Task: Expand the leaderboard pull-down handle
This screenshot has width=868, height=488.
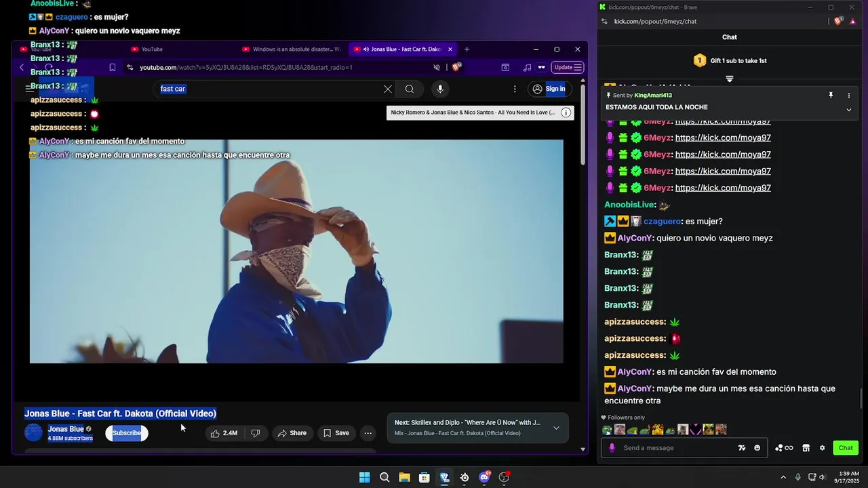Action: [x=730, y=79]
